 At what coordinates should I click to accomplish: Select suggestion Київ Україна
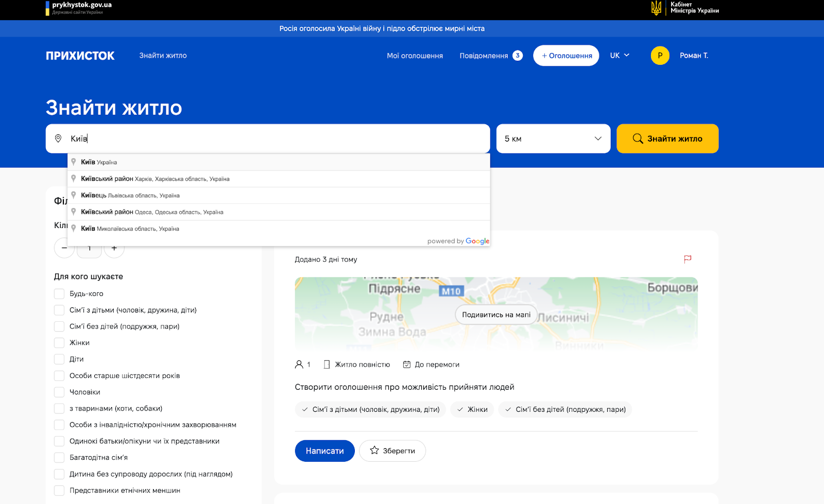pos(279,162)
